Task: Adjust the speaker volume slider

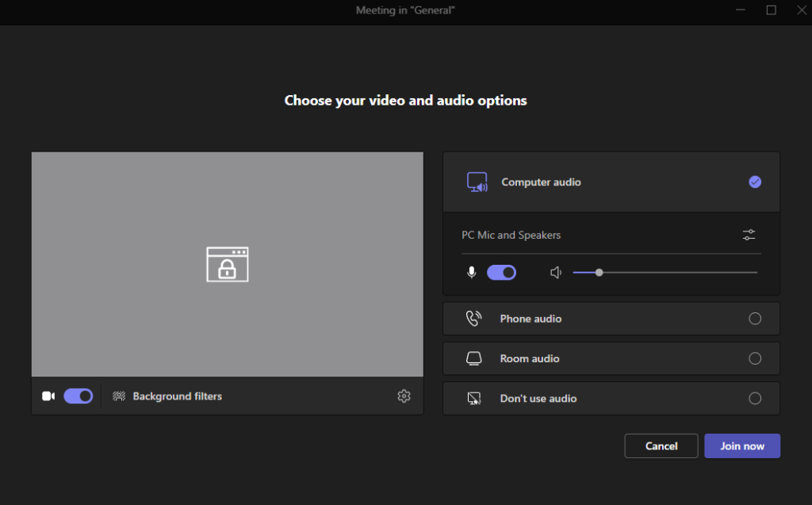Action: pyautogui.click(x=599, y=272)
